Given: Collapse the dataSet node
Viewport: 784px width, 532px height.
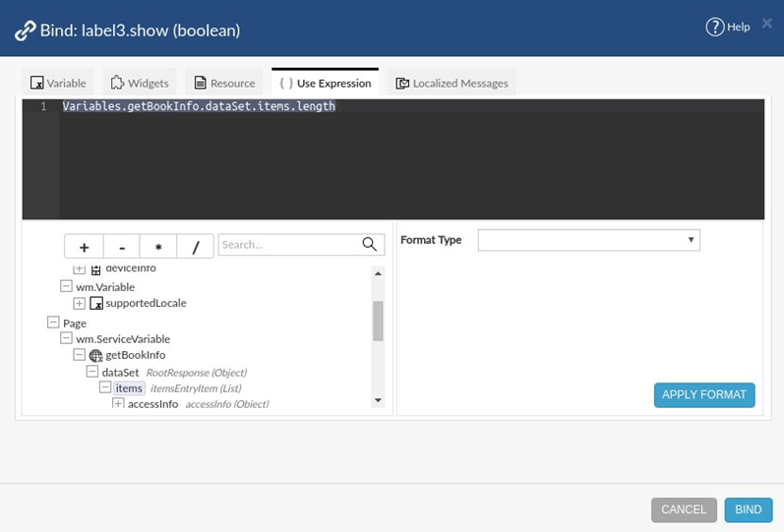Looking at the screenshot, I should click(x=92, y=373).
